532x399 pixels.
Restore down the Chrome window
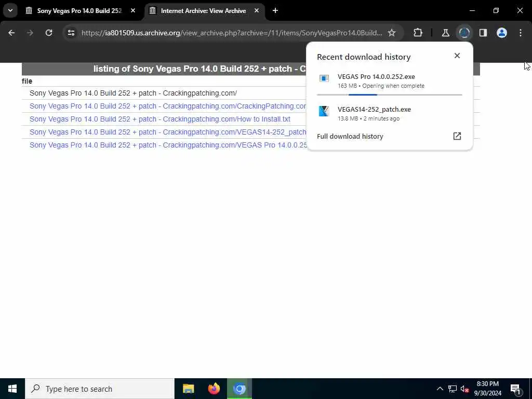tap(496, 10)
